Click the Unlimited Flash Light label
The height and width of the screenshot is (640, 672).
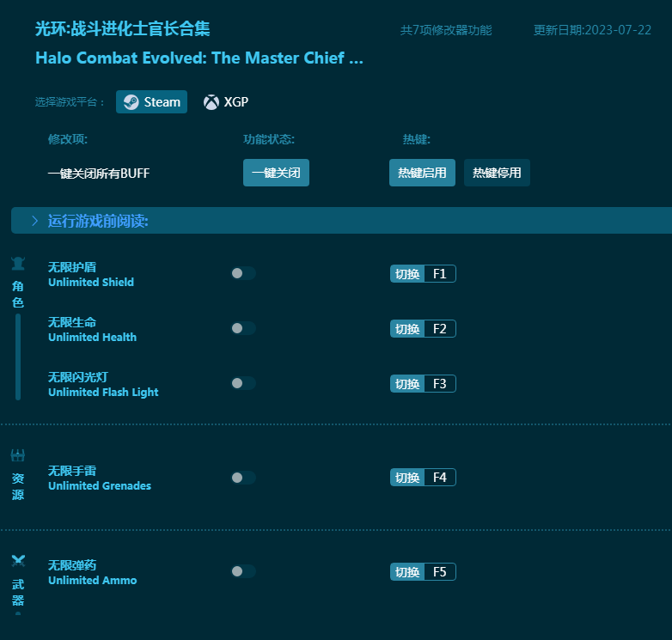coord(103,392)
